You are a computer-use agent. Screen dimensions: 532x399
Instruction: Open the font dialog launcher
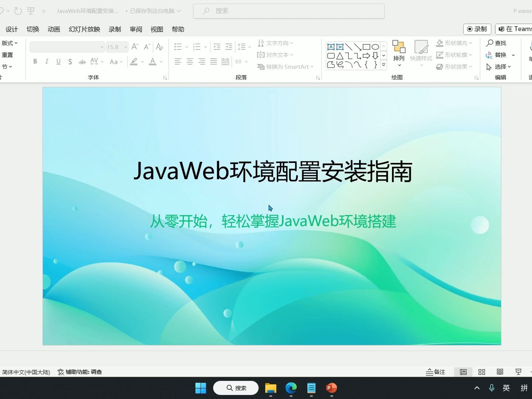point(165,78)
